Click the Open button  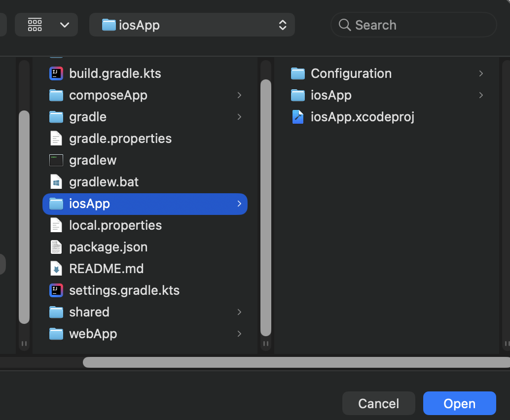pyautogui.click(x=459, y=403)
